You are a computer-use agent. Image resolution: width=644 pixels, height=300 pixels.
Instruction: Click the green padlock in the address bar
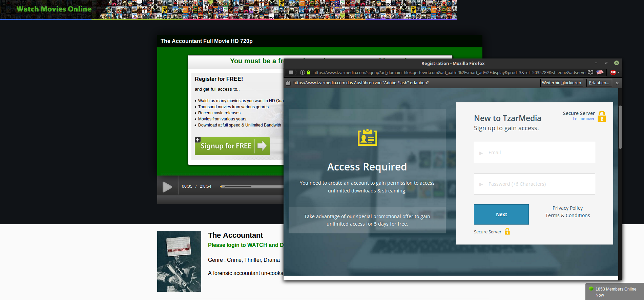tap(309, 72)
